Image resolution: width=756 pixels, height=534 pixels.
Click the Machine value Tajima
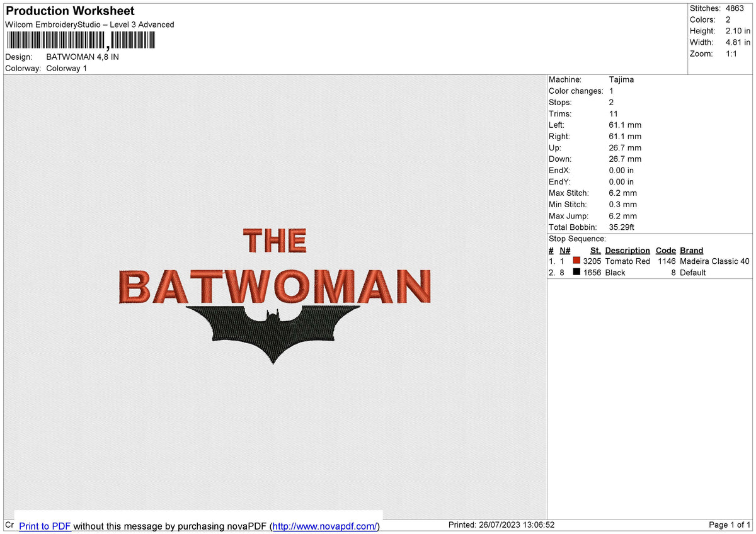pyautogui.click(x=621, y=79)
